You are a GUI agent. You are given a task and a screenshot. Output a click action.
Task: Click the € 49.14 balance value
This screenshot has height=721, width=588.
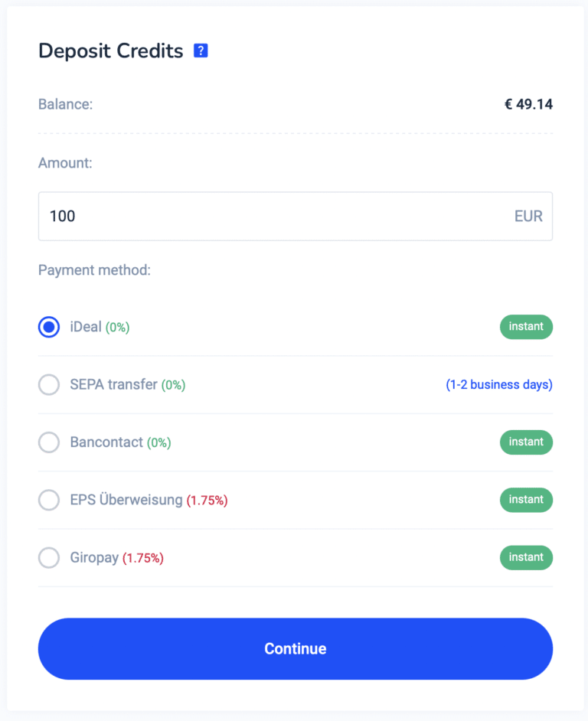[528, 104]
